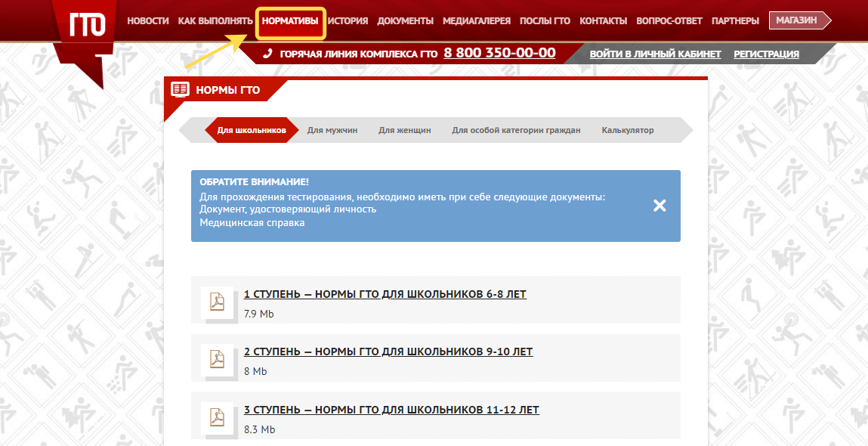
Task: Go to the Новости menu item
Action: 148,21
